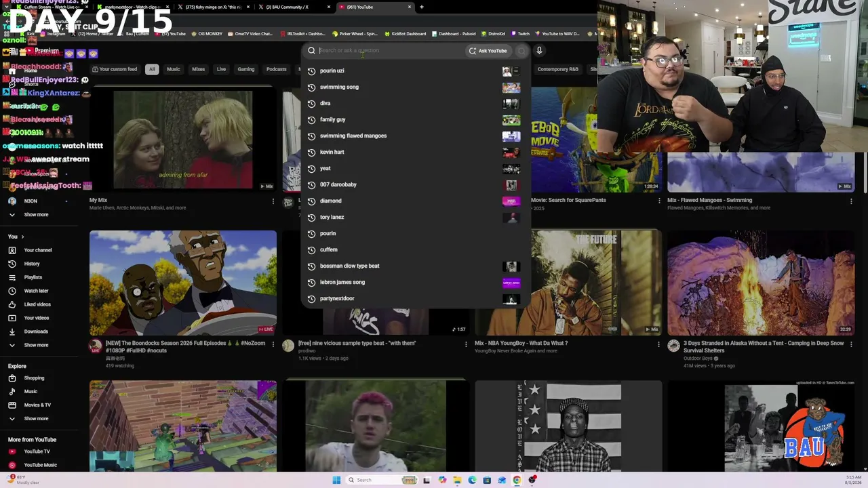Open the Shopping bag icon in Explore

coord(12,378)
